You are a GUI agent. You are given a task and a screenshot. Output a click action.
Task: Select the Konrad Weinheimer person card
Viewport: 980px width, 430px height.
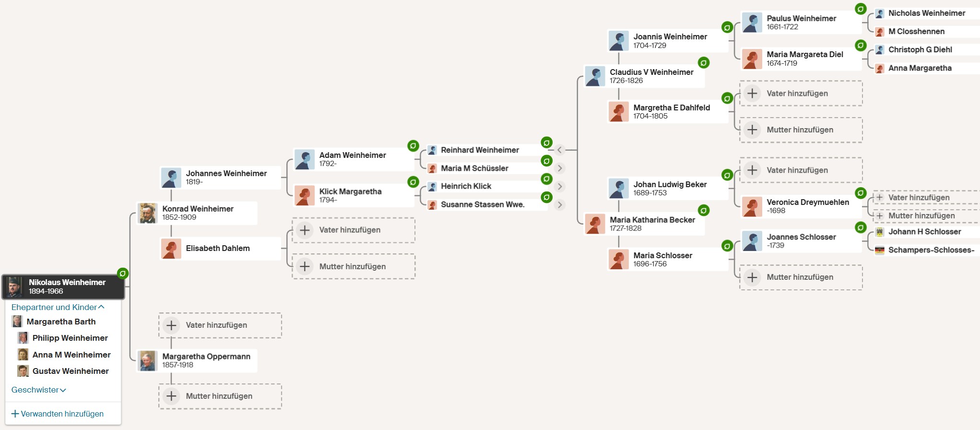[x=197, y=213]
